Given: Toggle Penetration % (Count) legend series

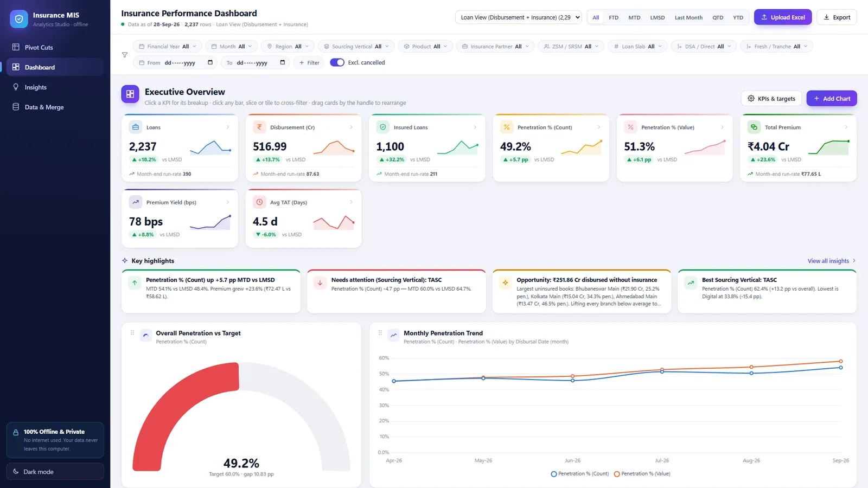Looking at the screenshot, I should coord(579,474).
